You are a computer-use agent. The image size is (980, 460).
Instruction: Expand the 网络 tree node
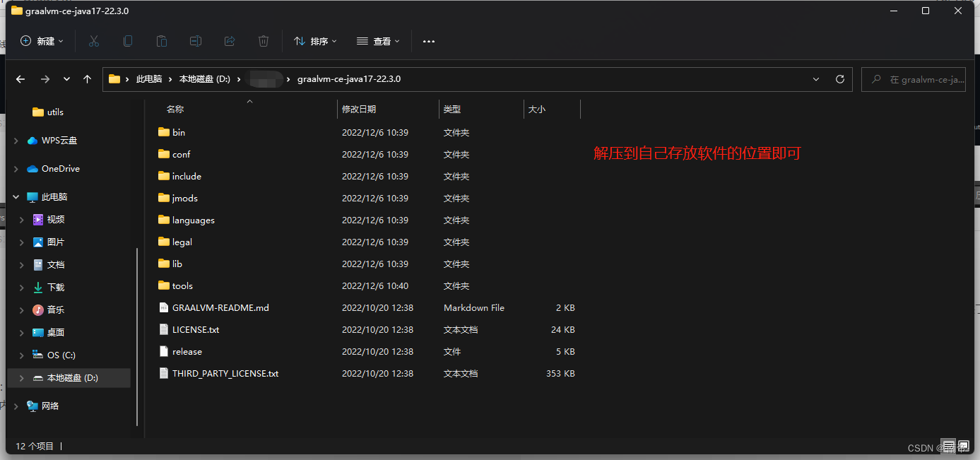(16, 406)
